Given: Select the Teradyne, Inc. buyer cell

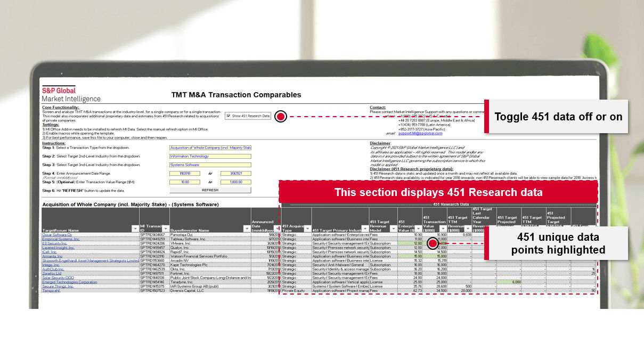Looking at the screenshot, I should 210,282.
